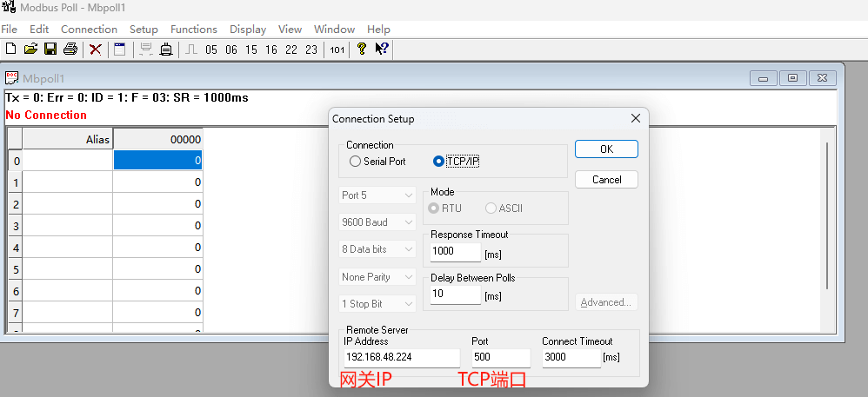Click the Mbpoll1 window vertical scrollbar
Screen dimensions: 868x397
pos(827,217)
